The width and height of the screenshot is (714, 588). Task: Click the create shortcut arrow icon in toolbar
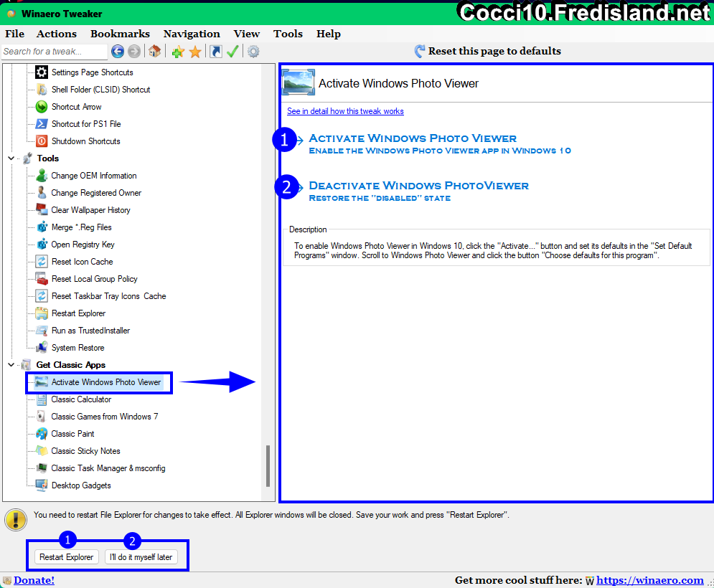(216, 52)
